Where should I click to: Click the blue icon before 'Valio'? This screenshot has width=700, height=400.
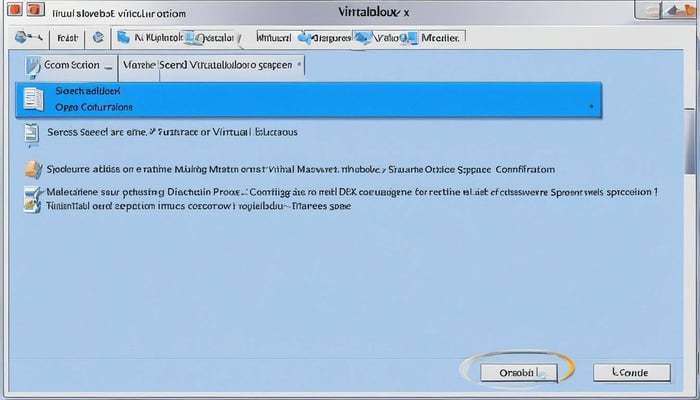click(363, 38)
